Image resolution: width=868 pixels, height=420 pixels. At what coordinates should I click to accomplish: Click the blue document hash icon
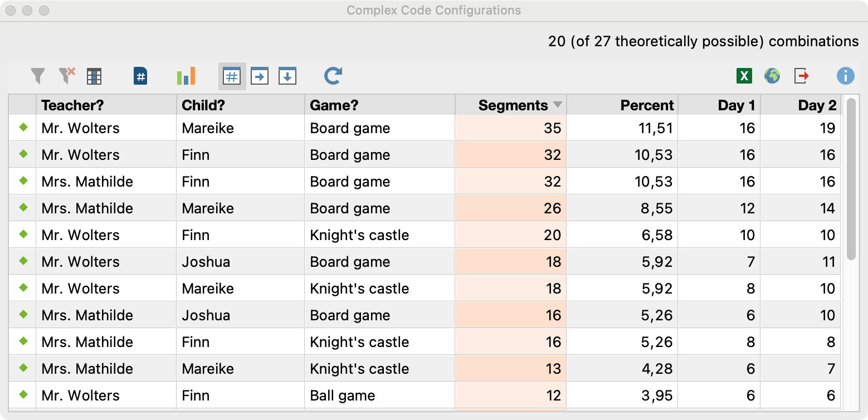[141, 76]
